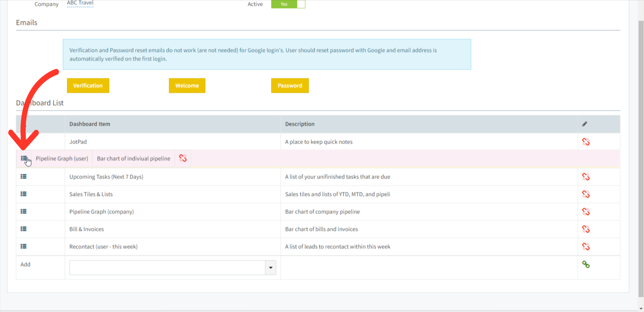Unlink the Bill & Invoices item
This screenshot has height=312, width=644.
(586, 229)
